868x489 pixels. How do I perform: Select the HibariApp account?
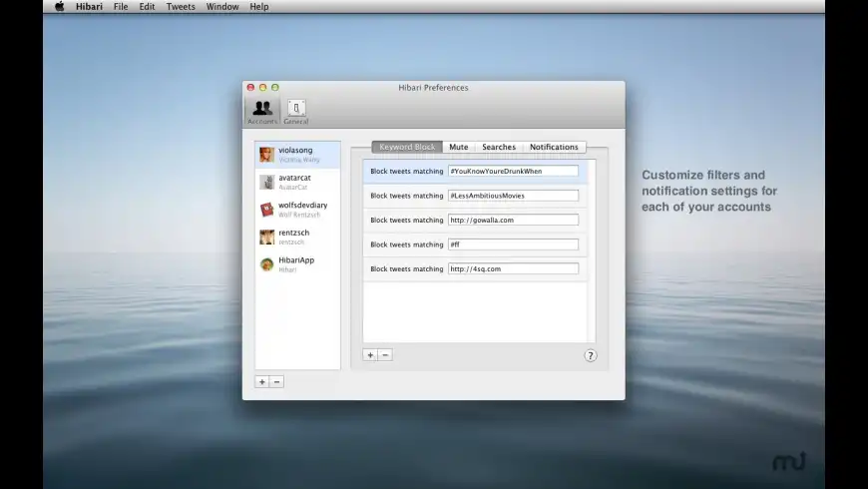pos(298,264)
